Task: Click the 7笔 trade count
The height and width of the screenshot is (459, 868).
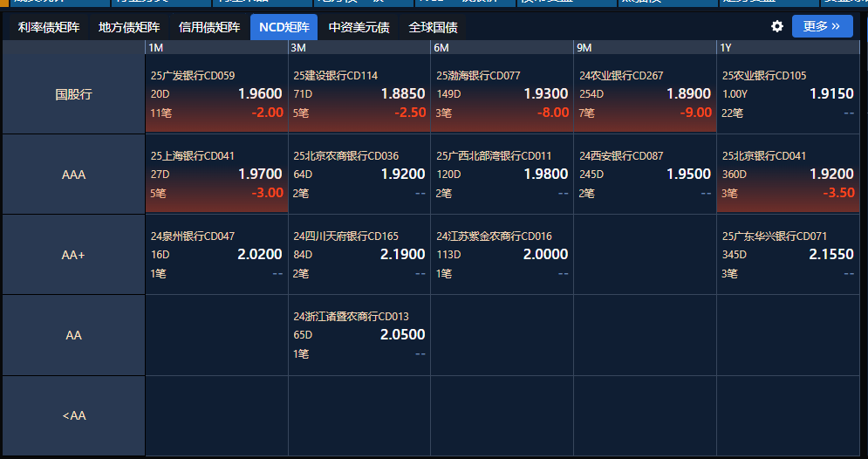Action: tap(587, 113)
